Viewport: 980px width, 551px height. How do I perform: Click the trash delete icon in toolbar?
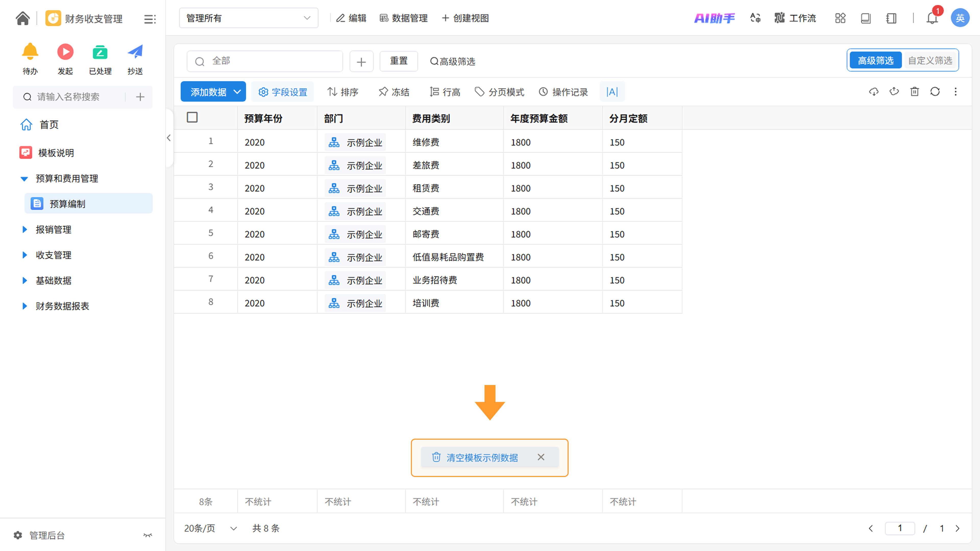pos(915,92)
